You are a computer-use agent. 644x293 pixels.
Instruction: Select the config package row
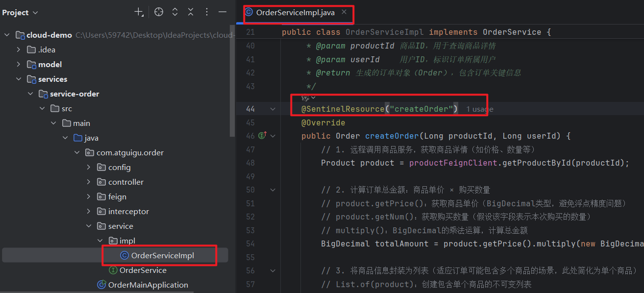(x=115, y=167)
